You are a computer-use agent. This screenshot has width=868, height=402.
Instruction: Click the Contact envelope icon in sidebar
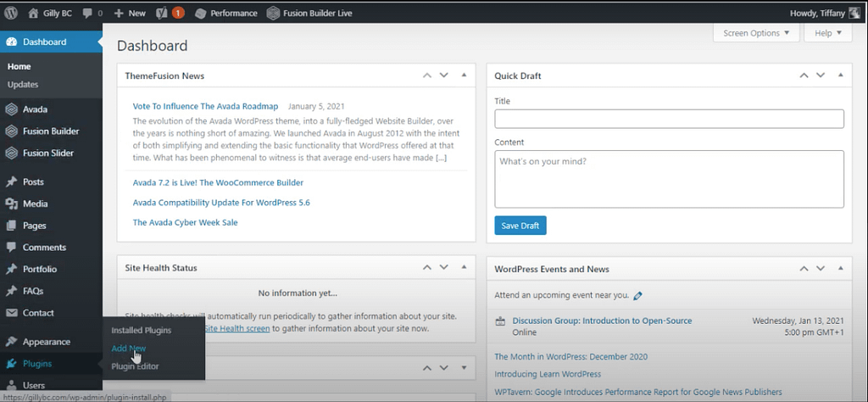pos(11,313)
